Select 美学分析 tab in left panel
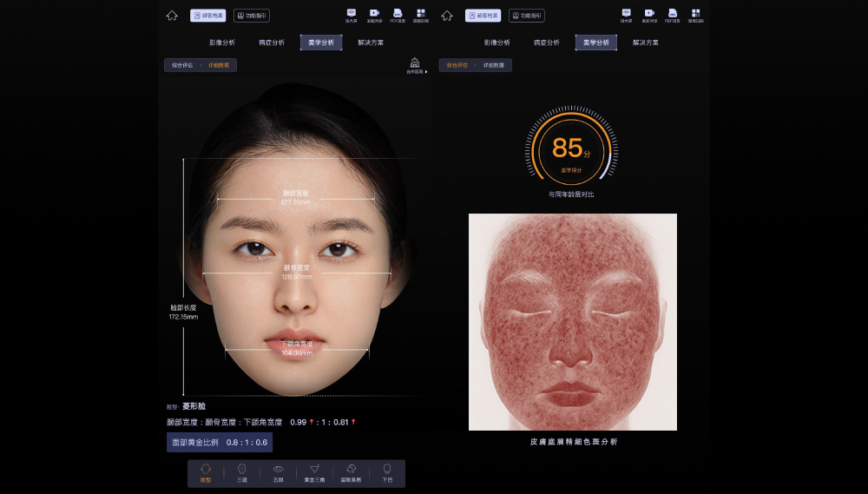The image size is (868, 494). click(321, 43)
